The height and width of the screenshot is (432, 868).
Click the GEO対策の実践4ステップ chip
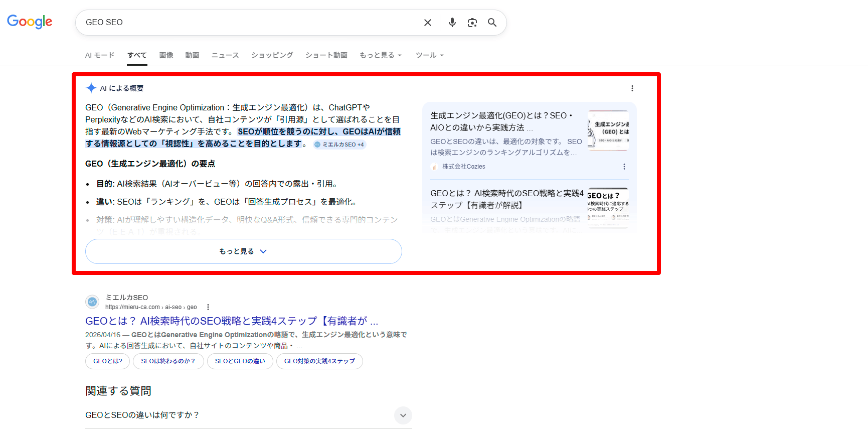pyautogui.click(x=319, y=361)
